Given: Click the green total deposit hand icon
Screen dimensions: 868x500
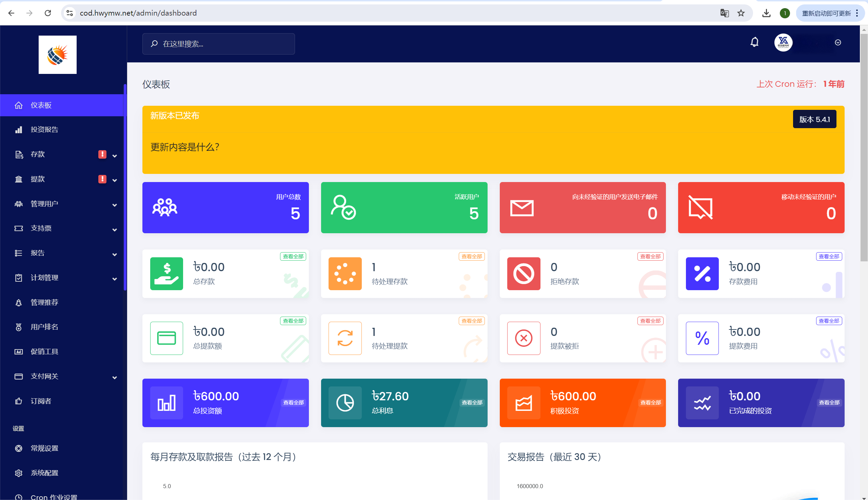Looking at the screenshot, I should (166, 274).
